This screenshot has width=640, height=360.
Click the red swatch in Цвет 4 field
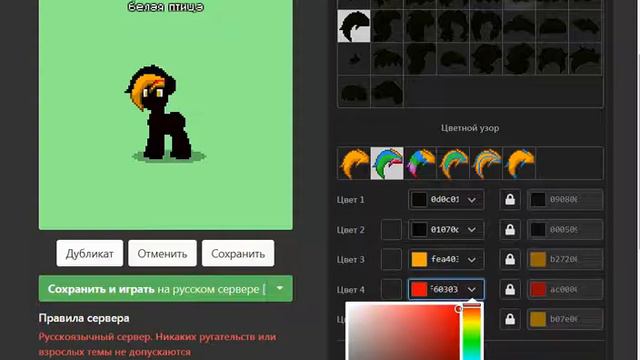(419, 289)
